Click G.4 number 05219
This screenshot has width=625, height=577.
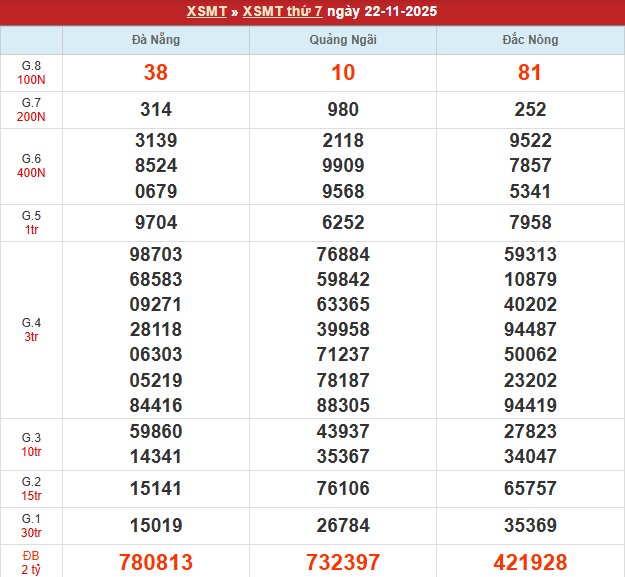click(x=156, y=380)
